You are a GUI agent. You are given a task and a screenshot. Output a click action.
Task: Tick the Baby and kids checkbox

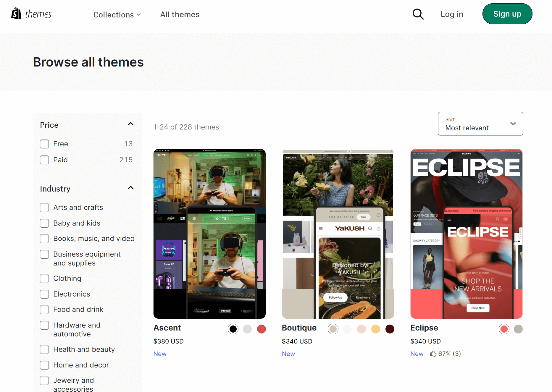(x=44, y=223)
